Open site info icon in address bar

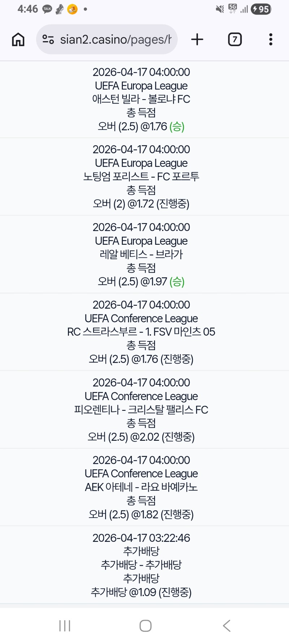(x=48, y=39)
